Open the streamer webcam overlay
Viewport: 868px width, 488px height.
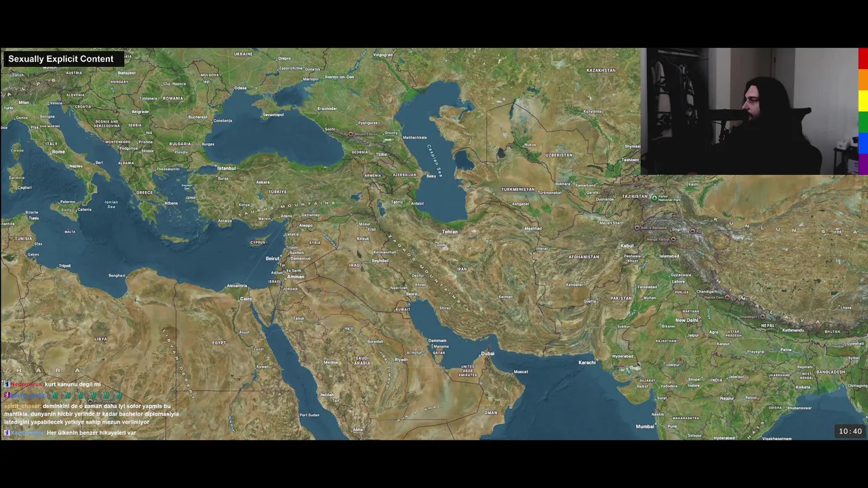pyautogui.click(x=749, y=111)
